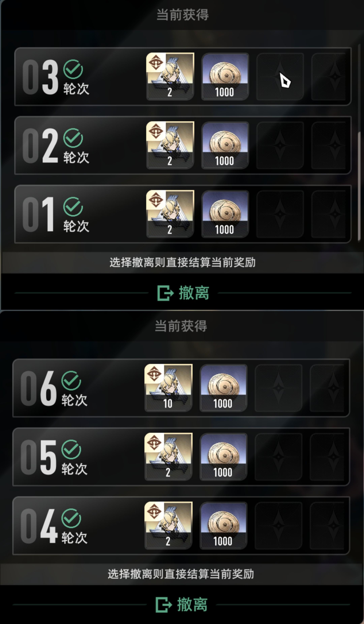
Task: Click the green checkmark on round 06
Action: 71,381
